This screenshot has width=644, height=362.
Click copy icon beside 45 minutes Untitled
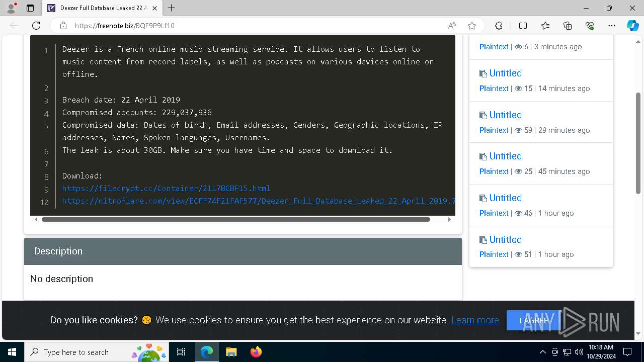(483, 157)
